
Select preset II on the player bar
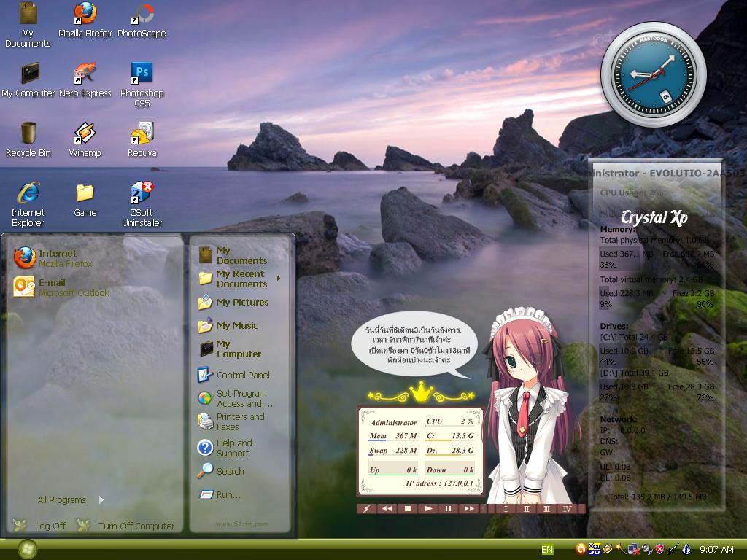[x=527, y=508]
